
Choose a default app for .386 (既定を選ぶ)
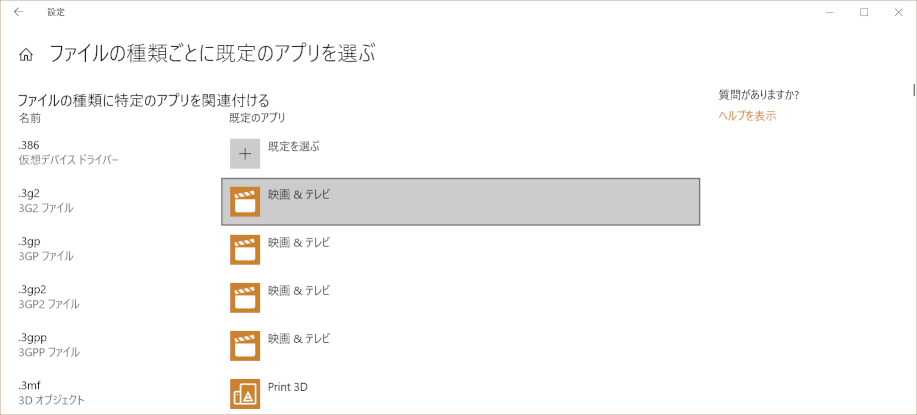294,147
